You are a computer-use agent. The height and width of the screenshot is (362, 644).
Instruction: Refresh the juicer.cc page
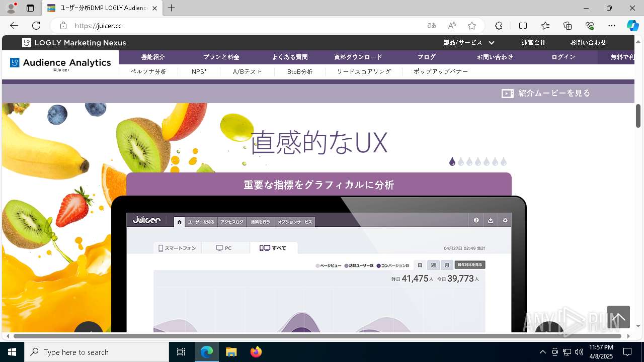tap(36, 26)
